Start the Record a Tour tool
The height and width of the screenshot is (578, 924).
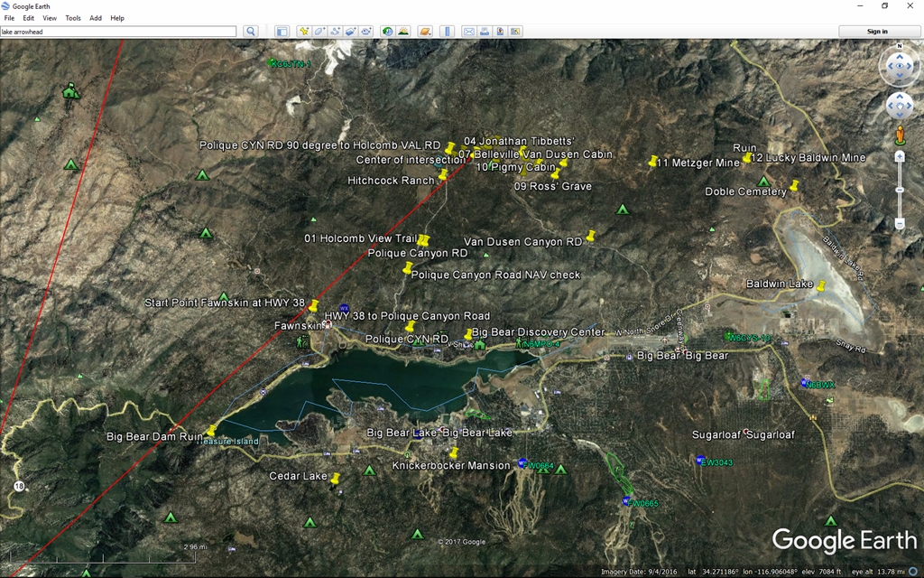pos(366,32)
